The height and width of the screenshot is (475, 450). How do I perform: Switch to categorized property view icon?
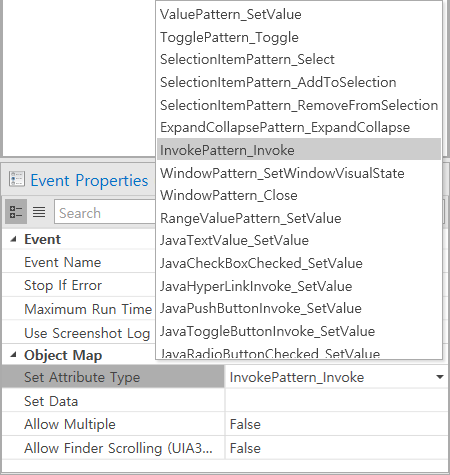tap(16, 212)
